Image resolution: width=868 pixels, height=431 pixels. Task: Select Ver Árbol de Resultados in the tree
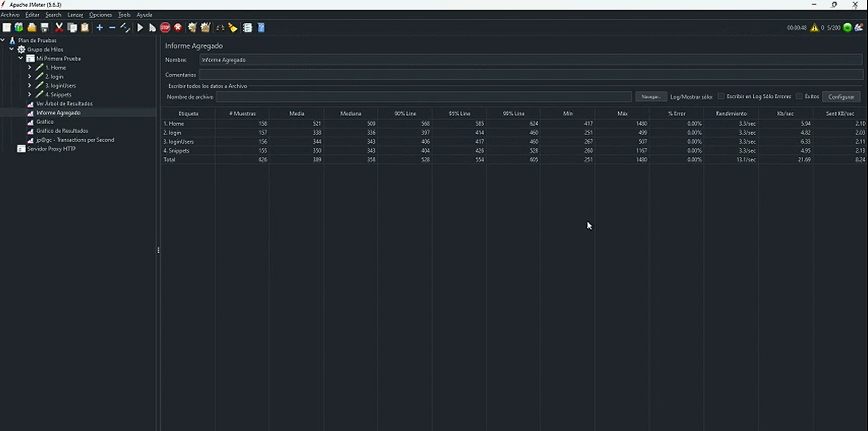click(64, 103)
